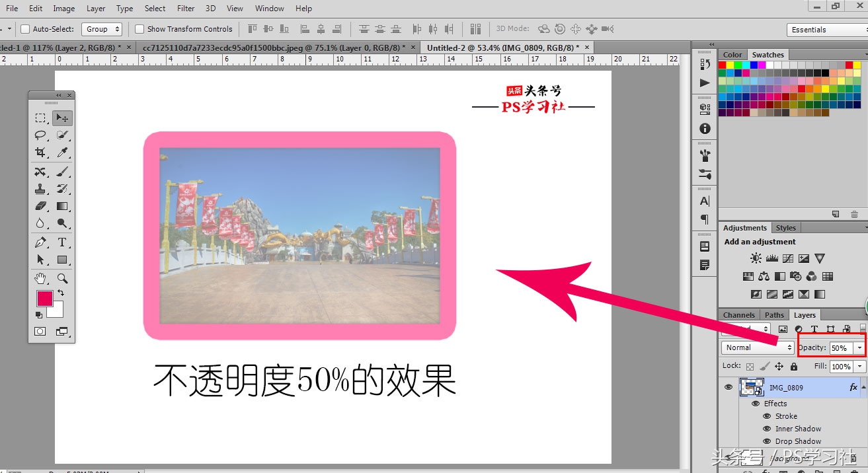Enable the Auto-Select checkbox

[x=24, y=28]
